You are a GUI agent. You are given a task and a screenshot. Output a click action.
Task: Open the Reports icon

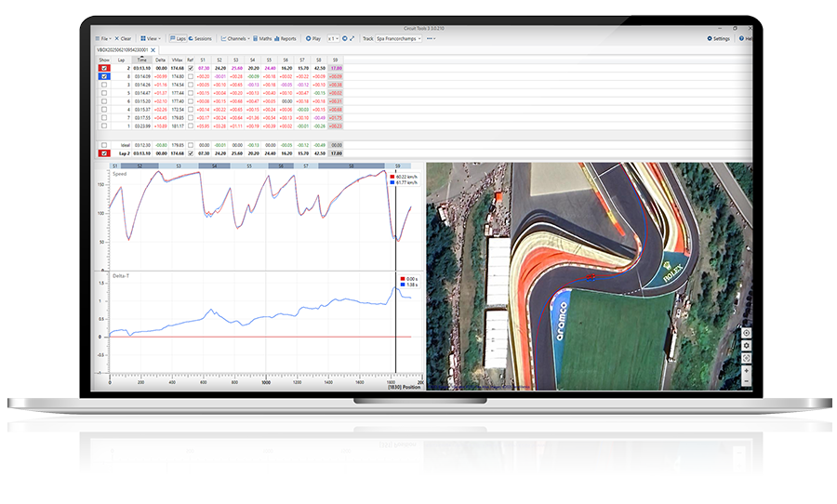pos(285,39)
